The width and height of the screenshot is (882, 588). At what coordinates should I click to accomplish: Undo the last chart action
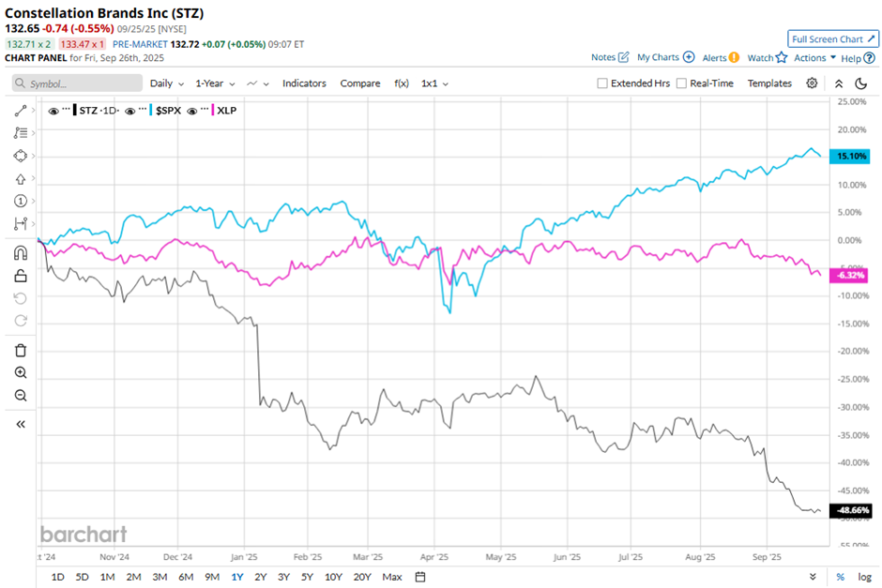(21, 298)
